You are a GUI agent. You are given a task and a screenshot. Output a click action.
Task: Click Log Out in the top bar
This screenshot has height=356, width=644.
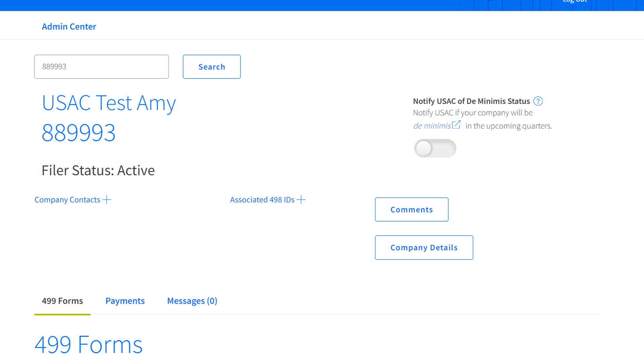(575, 1)
